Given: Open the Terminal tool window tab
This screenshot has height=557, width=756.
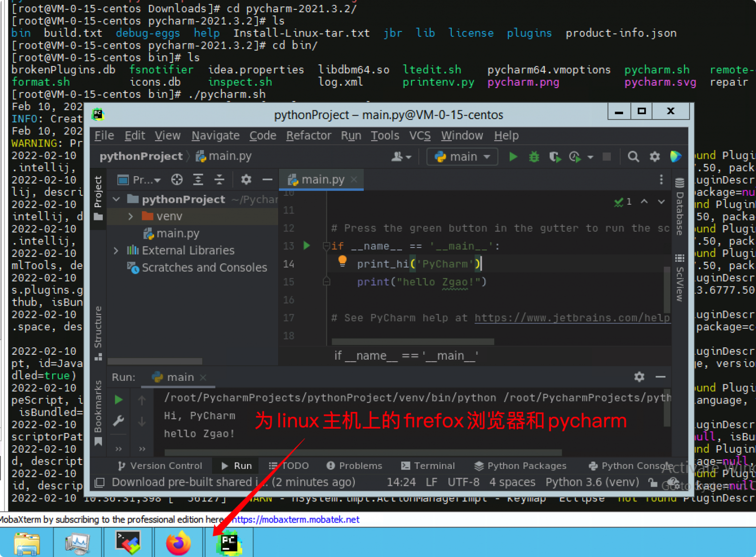Looking at the screenshot, I should (428, 465).
